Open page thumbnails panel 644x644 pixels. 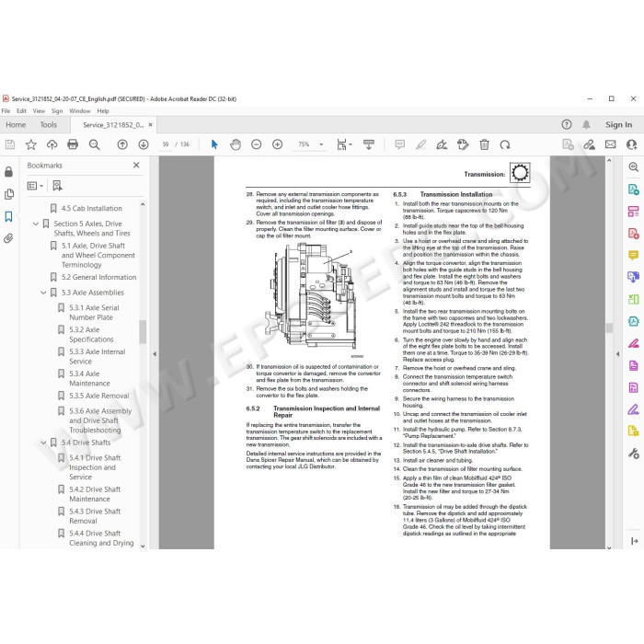tap(8, 194)
